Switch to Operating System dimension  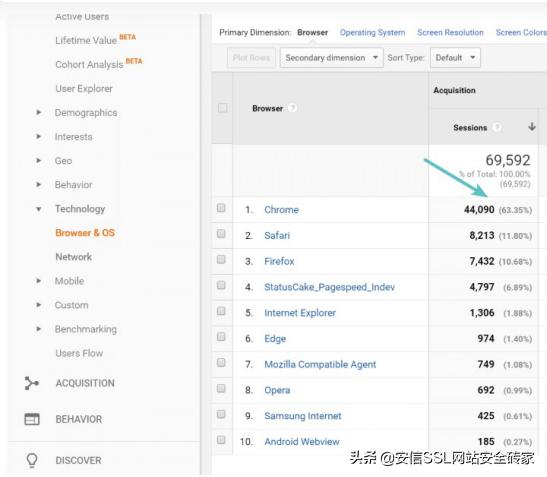tap(373, 32)
